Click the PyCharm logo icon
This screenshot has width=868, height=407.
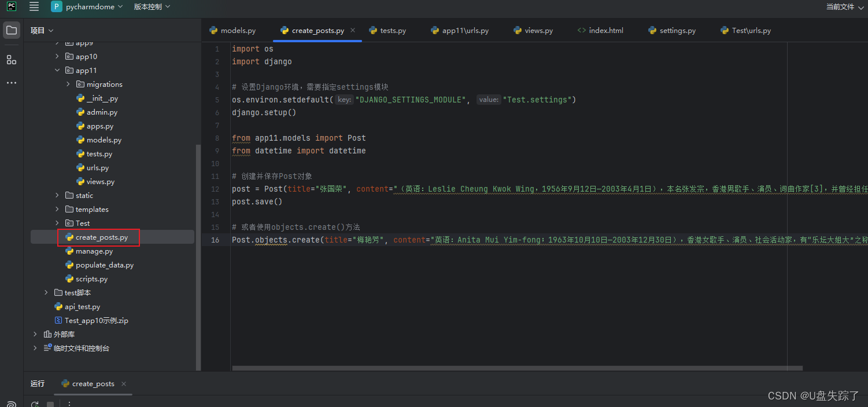point(12,6)
